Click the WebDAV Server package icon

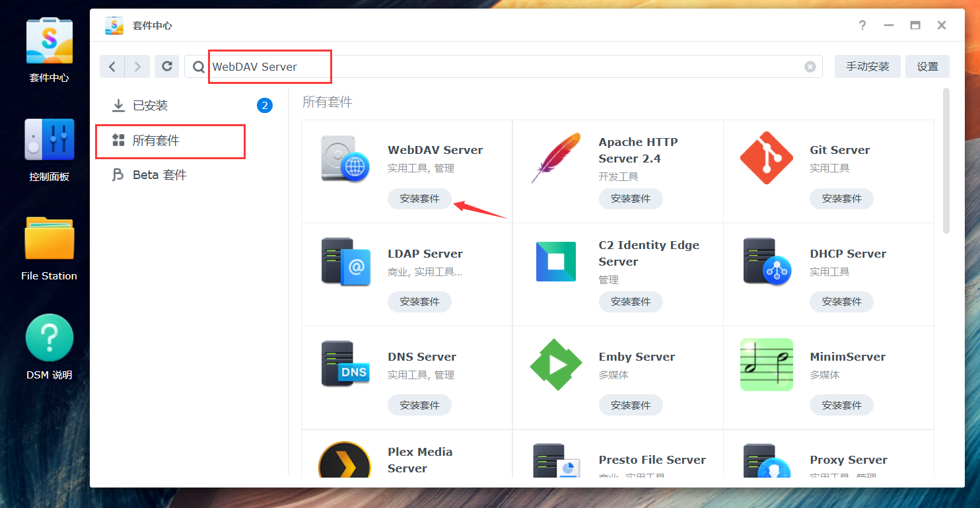(344, 159)
